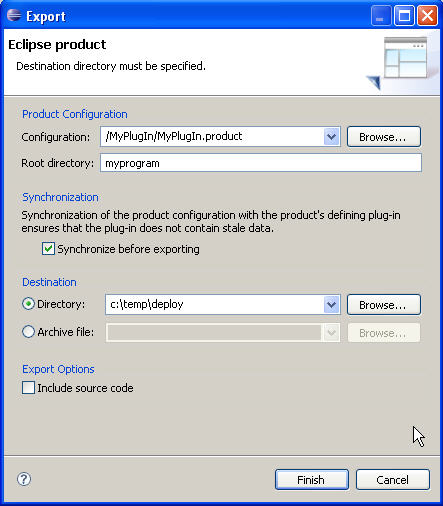Image resolution: width=443 pixels, height=506 pixels.
Task: Browse for a product configuration file
Action: point(384,137)
